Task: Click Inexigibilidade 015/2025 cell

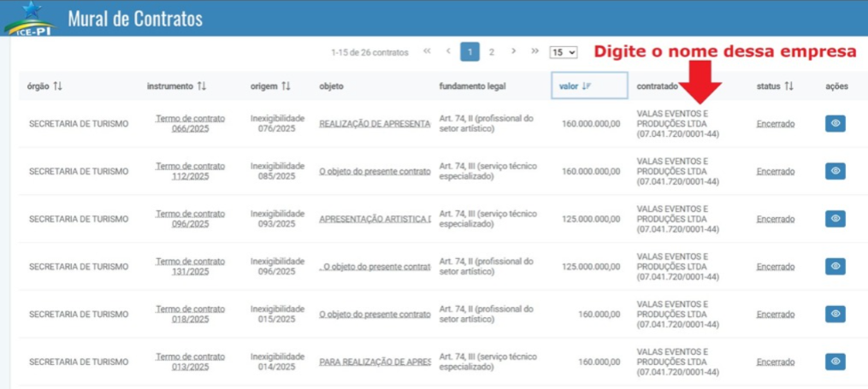Action: (277, 315)
